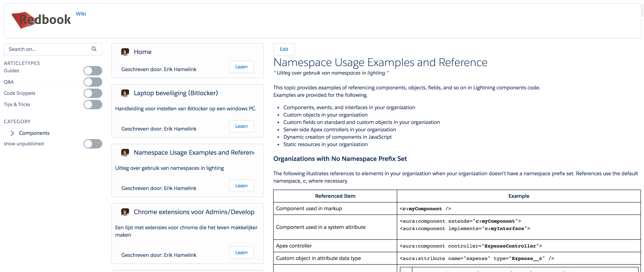Click the ARTICLETYPES section label
Screen dimensions: 644x272
coord(22,63)
